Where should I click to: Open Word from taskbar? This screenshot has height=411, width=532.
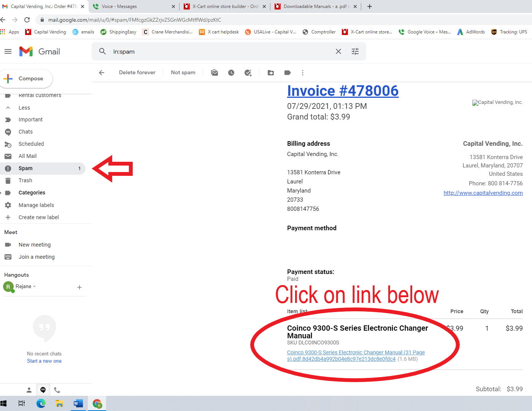tap(78, 403)
